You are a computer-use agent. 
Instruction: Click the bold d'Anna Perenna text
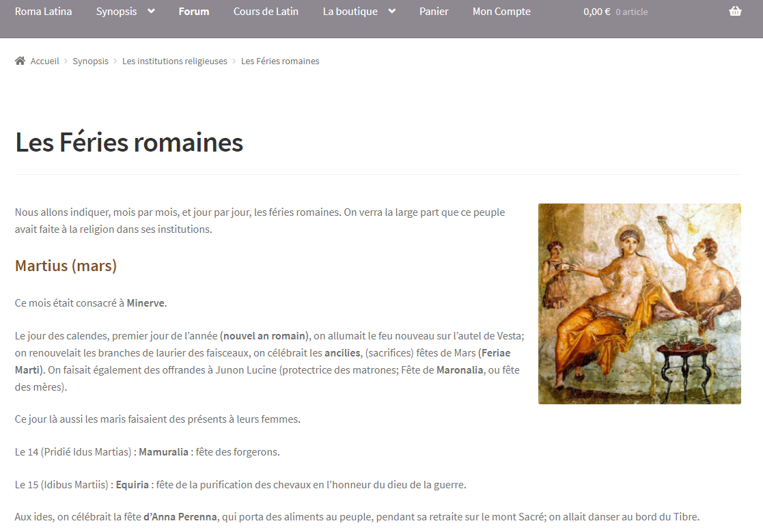pos(180,517)
